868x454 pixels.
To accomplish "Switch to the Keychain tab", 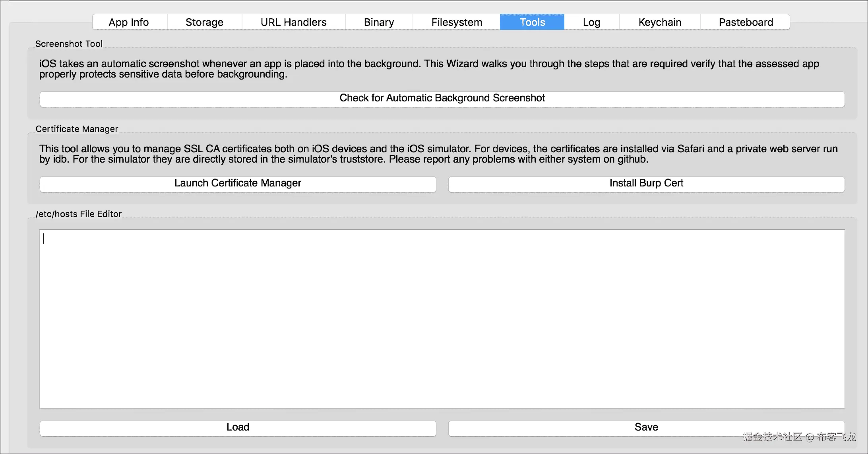I will [x=660, y=22].
